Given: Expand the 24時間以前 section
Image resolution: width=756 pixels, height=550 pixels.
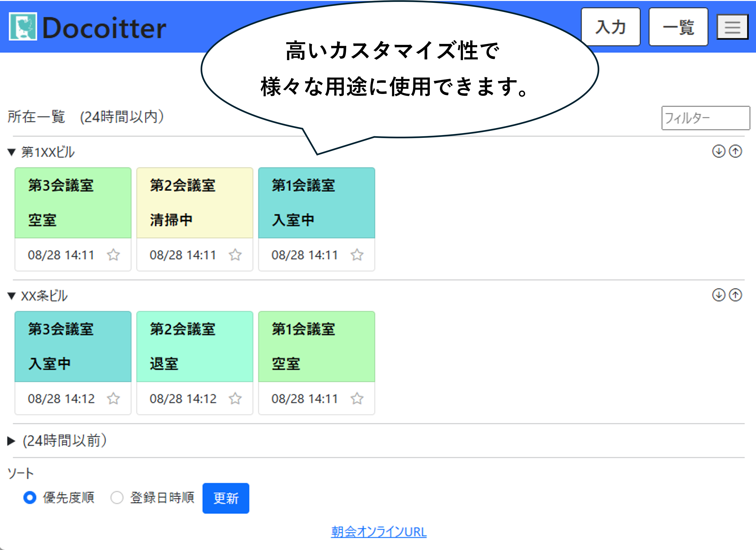Looking at the screenshot, I should [x=11, y=441].
